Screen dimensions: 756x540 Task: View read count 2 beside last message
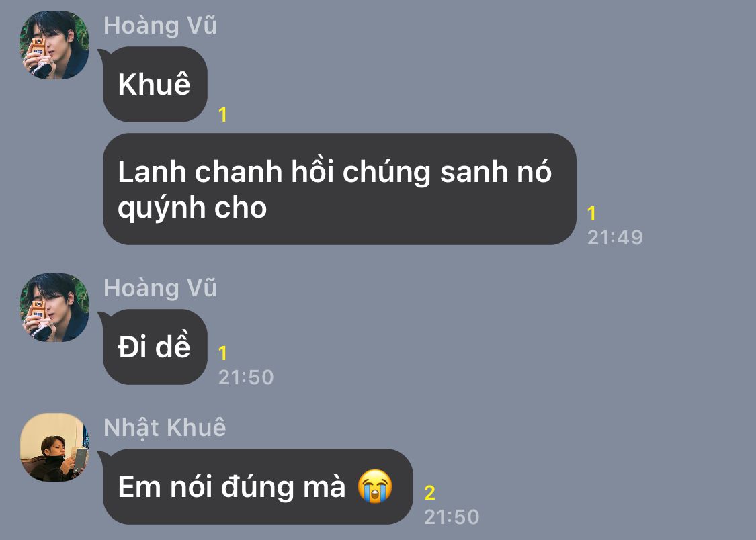(x=429, y=493)
